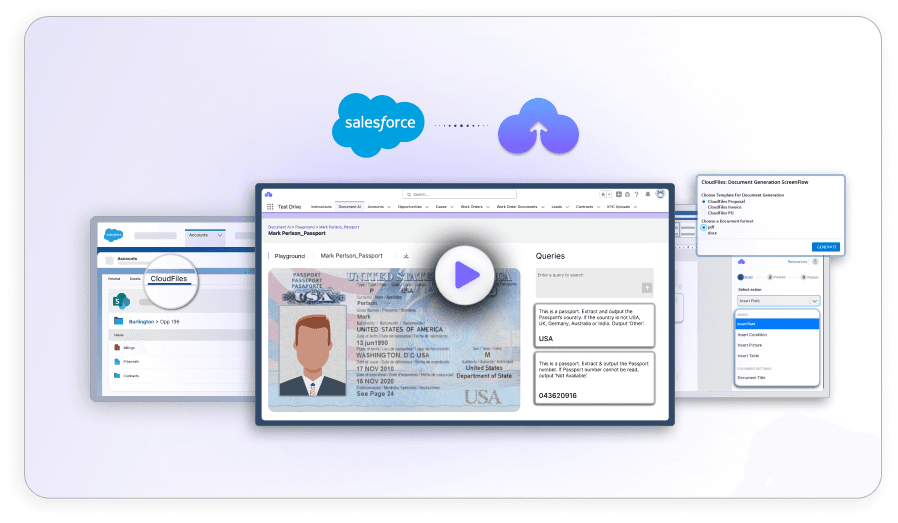The image size is (898, 523).
Task: Expand the Accounts tab dropdown in center window
Action: pyautogui.click(x=389, y=207)
